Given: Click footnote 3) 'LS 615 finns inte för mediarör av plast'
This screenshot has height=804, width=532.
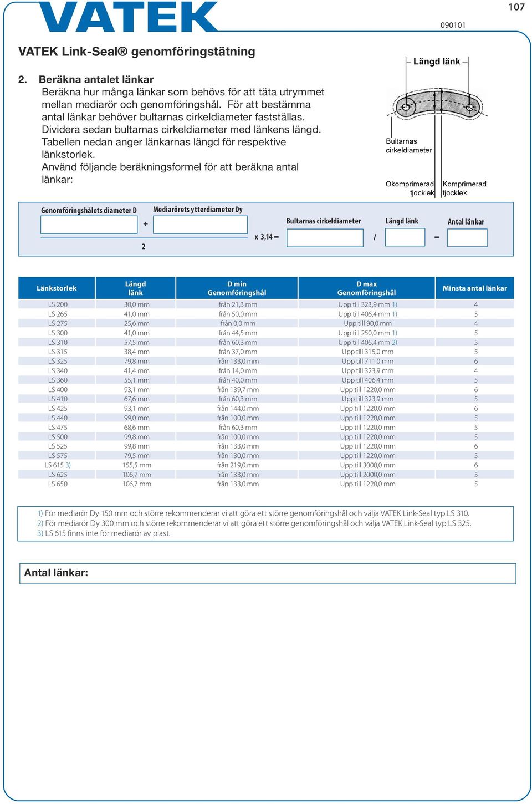Looking at the screenshot, I should tap(104, 533).
